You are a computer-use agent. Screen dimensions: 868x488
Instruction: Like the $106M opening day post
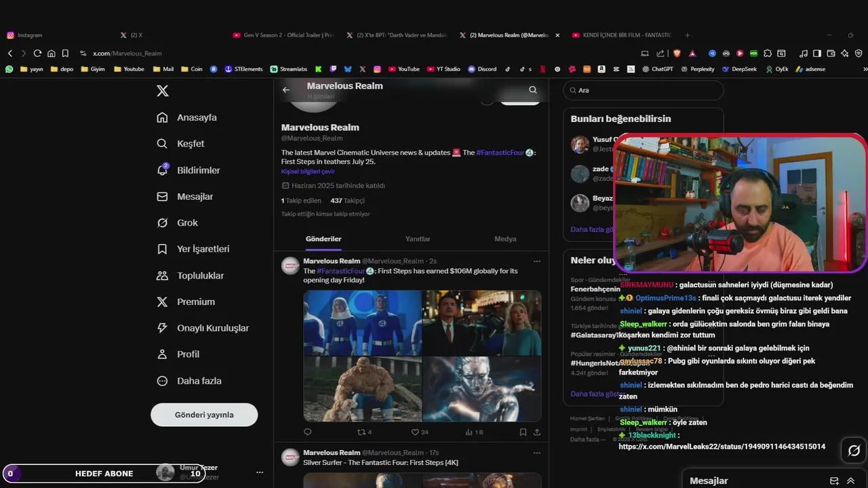click(x=420, y=432)
